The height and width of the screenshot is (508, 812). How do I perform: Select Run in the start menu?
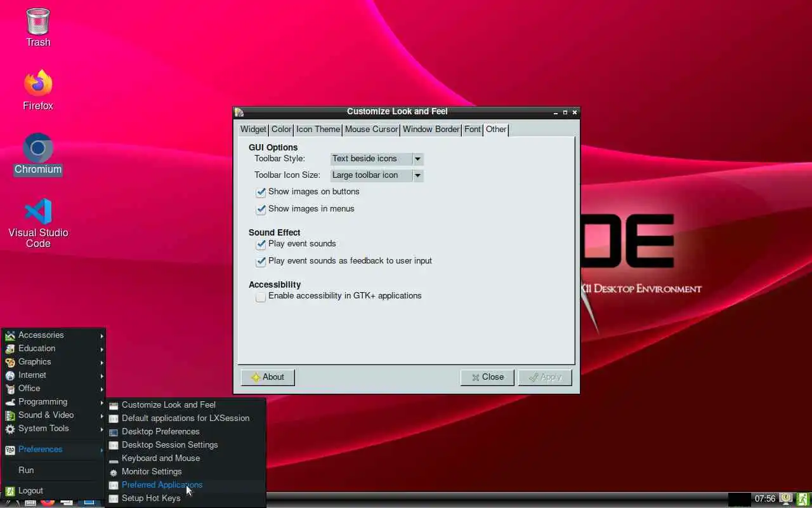(53, 471)
